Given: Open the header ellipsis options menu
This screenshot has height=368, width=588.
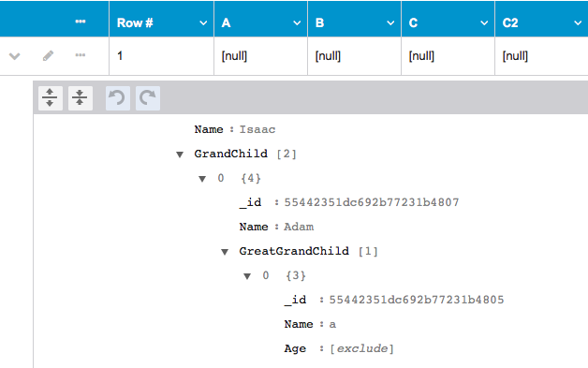Looking at the screenshot, I should click(81, 22).
